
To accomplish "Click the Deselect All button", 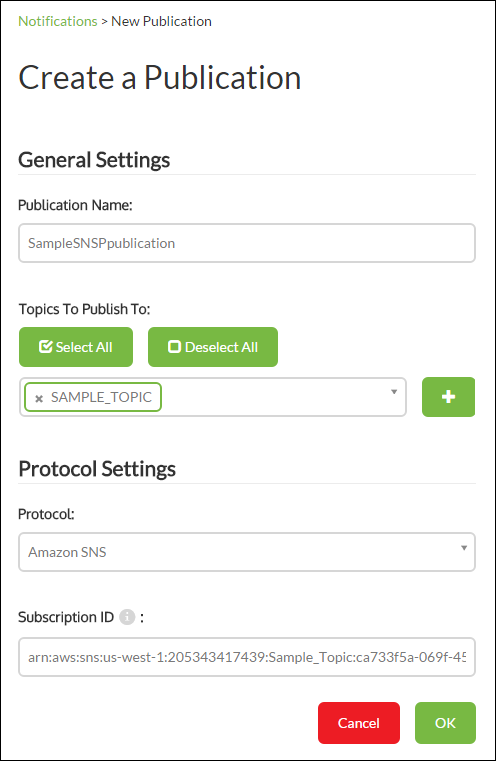I will 213,347.
